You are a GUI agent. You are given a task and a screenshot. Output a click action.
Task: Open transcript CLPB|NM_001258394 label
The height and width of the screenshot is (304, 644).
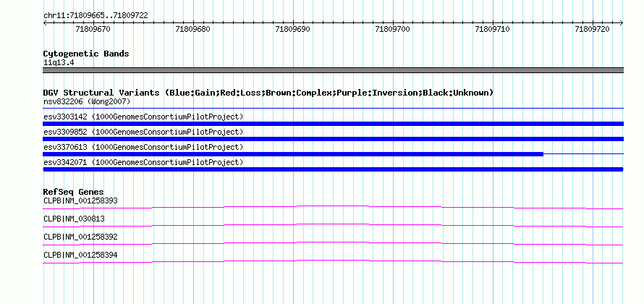80,255
